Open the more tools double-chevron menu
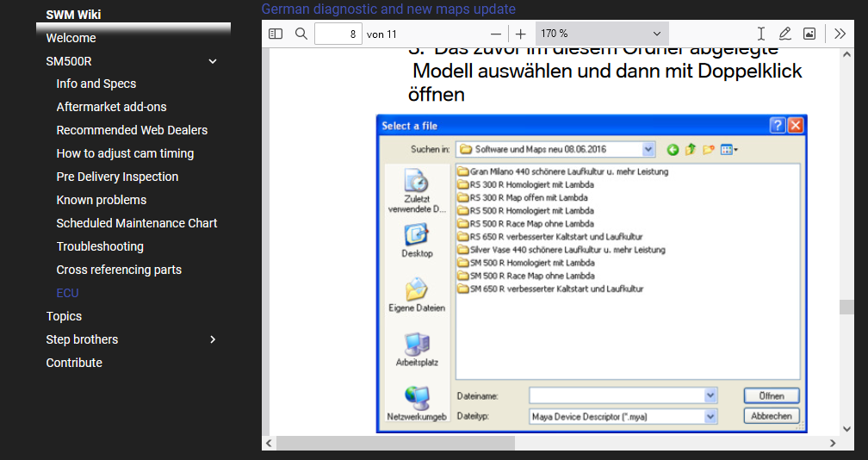 coord(840,34)
